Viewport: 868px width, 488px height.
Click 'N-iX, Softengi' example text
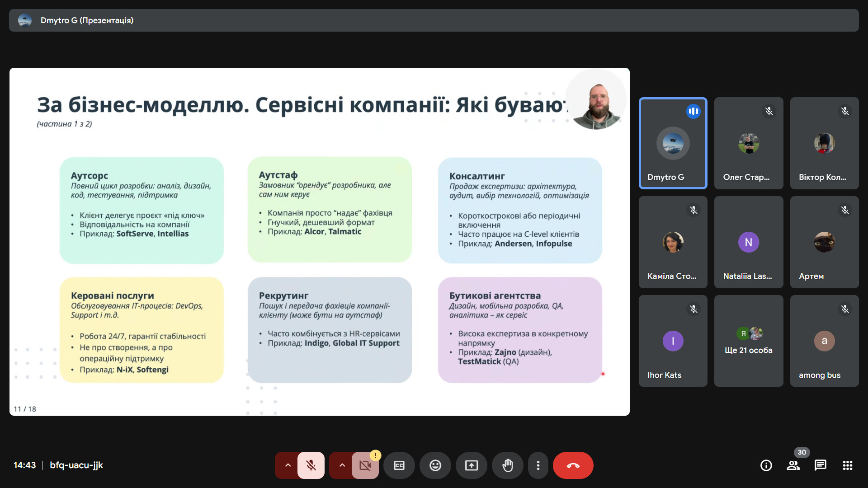coord(142,370)
